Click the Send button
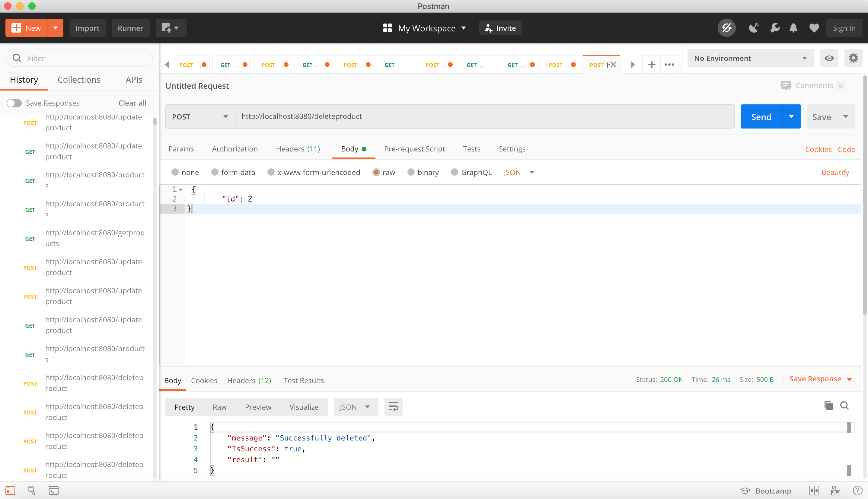Viewport: 868px width, 499px height. click(x=761, y=116)
